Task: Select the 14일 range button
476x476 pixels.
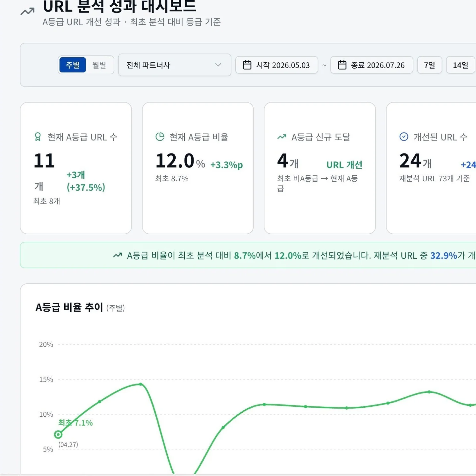Action: pyautogui.click(x=460, y=65)
